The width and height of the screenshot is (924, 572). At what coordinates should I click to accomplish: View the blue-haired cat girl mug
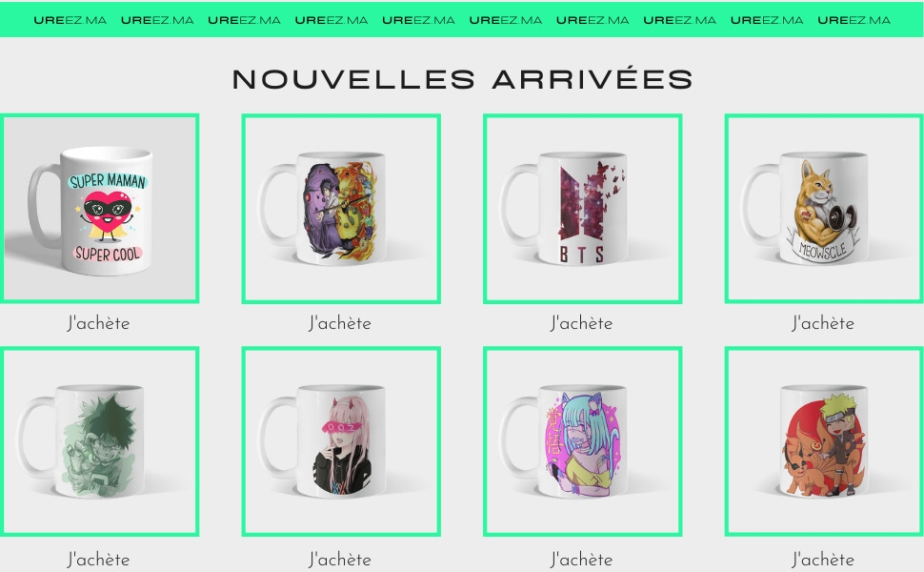coord(583,441)
